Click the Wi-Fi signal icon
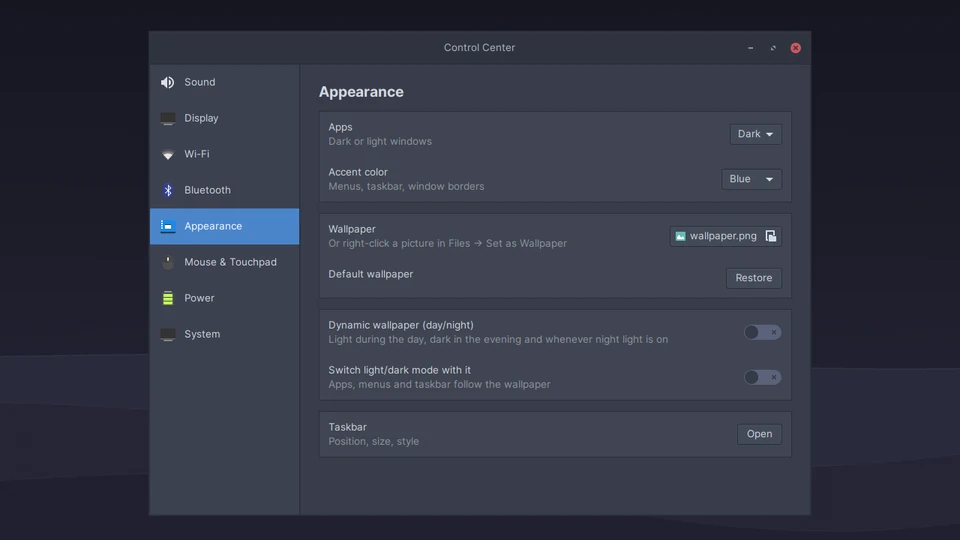The width and height of the screenshot is (960, 540). pos(167,154)
